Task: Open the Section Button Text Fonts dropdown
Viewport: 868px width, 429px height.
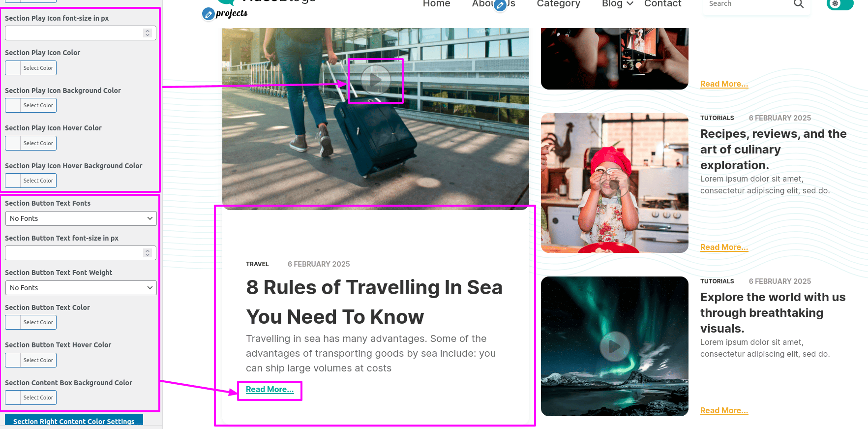Action: pyautogui.click(x=81, y=218)
